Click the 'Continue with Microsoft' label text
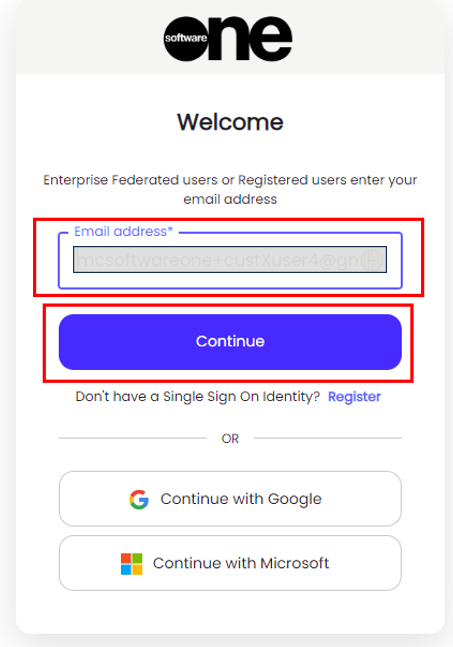The height and width of the screenshot is (647, 453). click(241, 563)
